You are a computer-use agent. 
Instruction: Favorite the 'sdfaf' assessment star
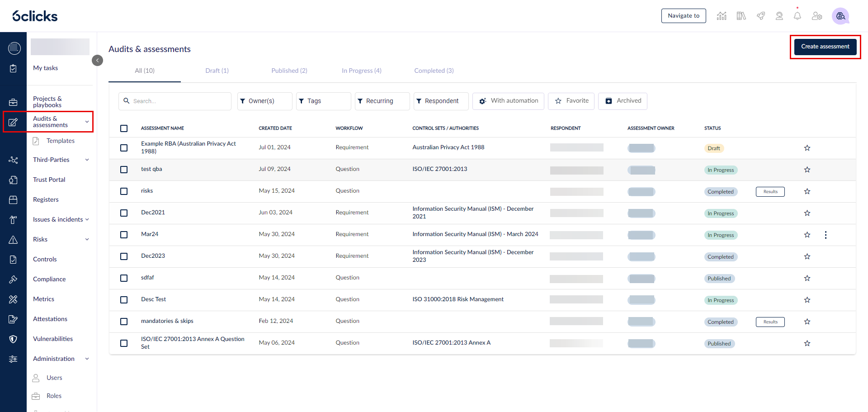(807, 278)
